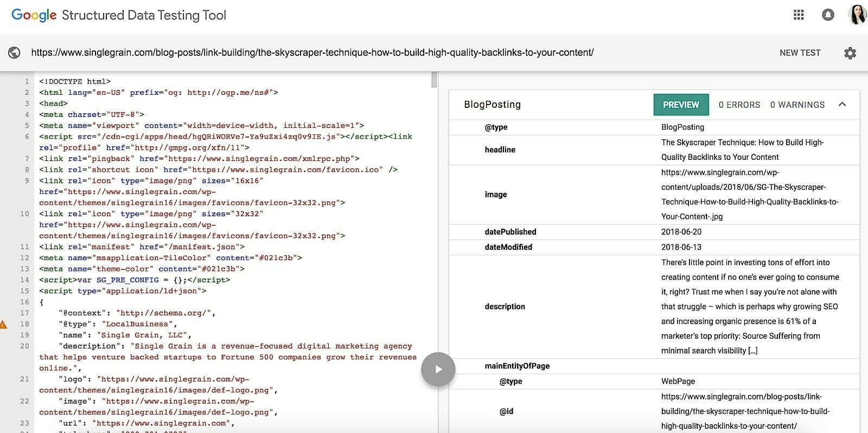Run the test with the play button
868x433 pixels.
tap(438, 369)
